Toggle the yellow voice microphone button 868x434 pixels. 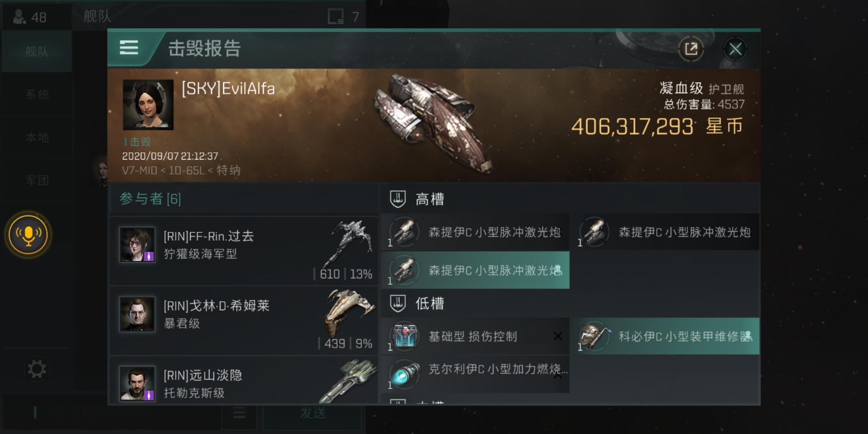[28, 234]
